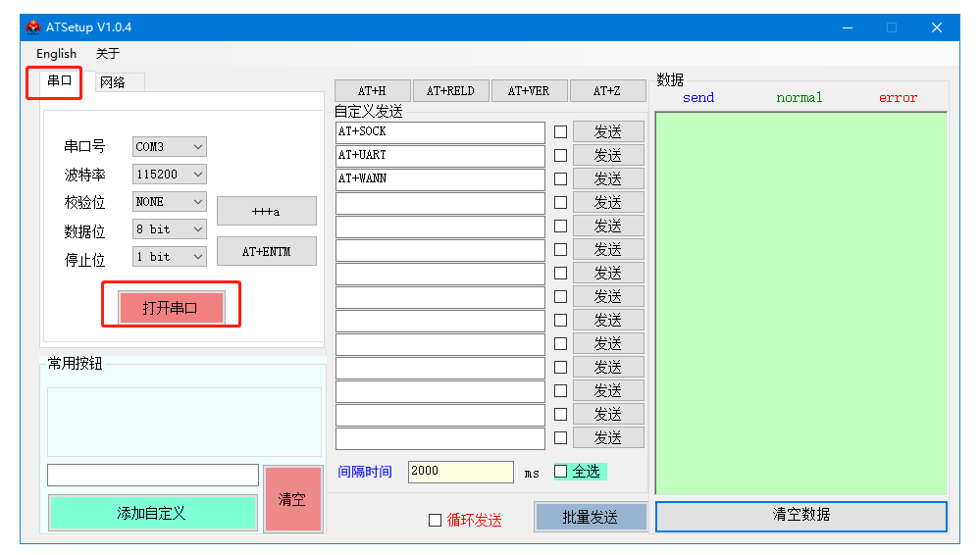
Task: Click the 清空数据 clear data button
Action: click(x=800, y=516)
